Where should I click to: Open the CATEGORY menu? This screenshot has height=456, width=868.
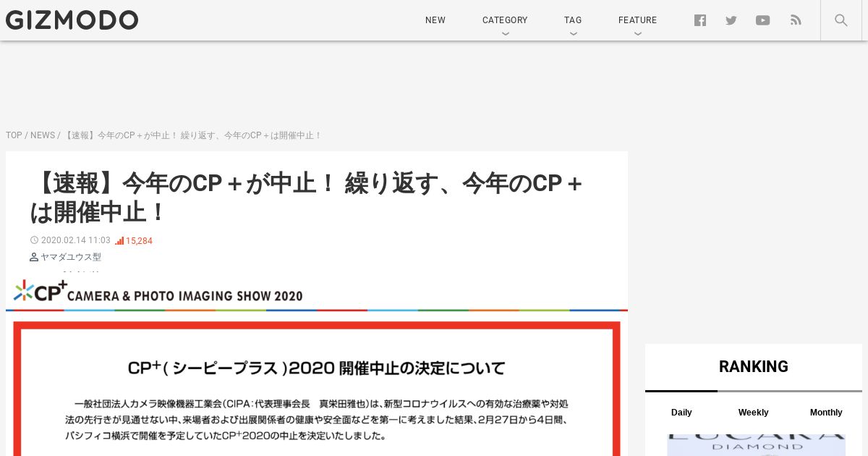[505, 20]
